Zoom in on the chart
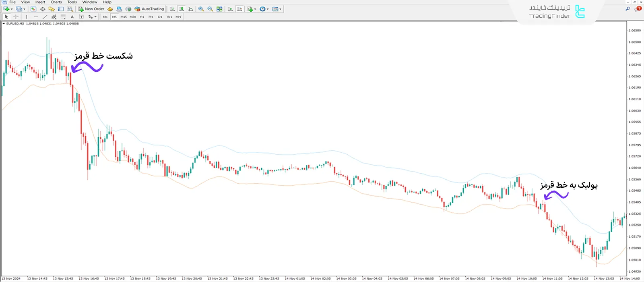 pos(201,9)
